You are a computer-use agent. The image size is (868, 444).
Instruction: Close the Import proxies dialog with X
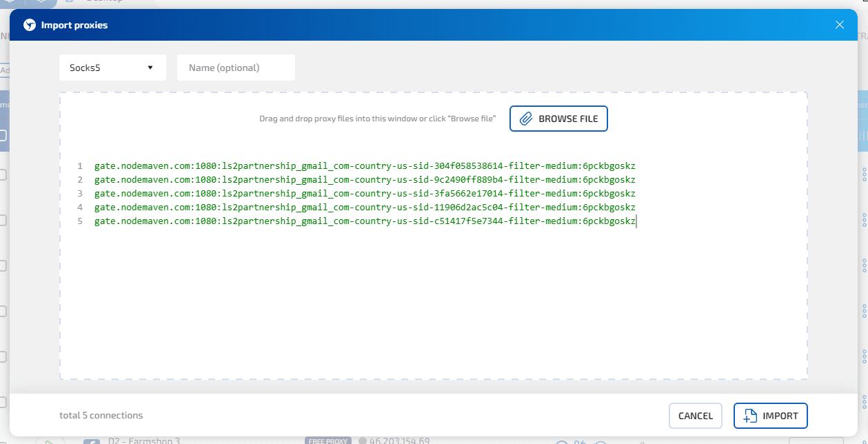(x=839, y=25)
